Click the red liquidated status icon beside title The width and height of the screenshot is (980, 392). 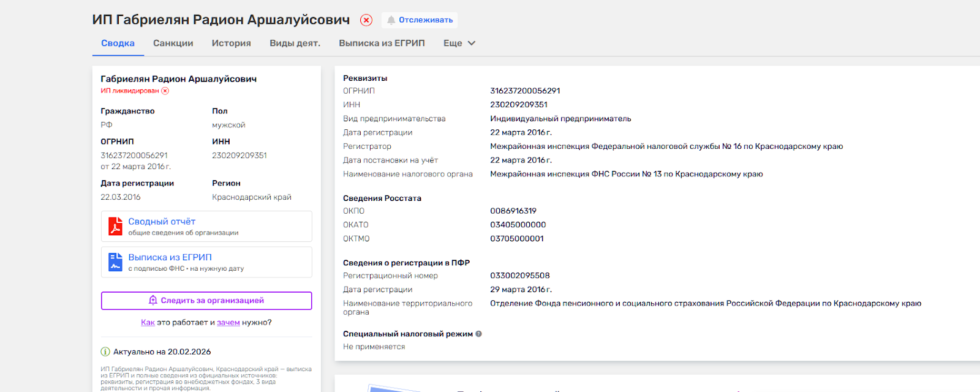[366, 20]
